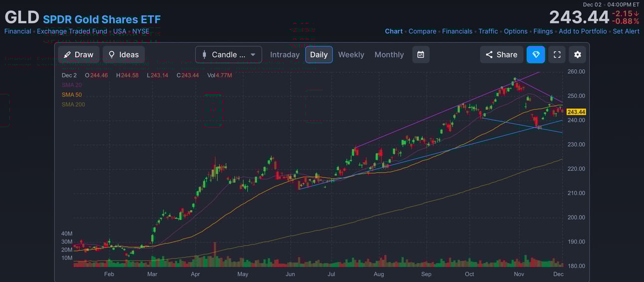Open the Compare link

422,31
